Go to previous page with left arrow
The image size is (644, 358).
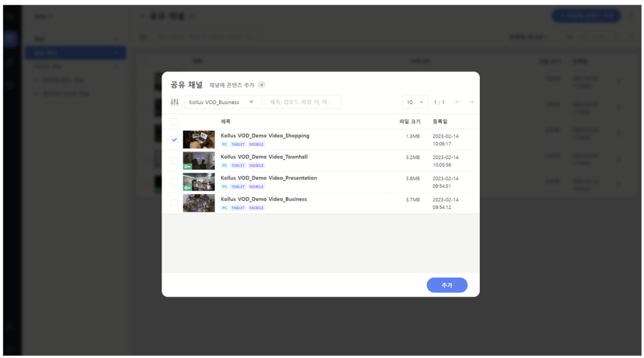click(458, 102)
